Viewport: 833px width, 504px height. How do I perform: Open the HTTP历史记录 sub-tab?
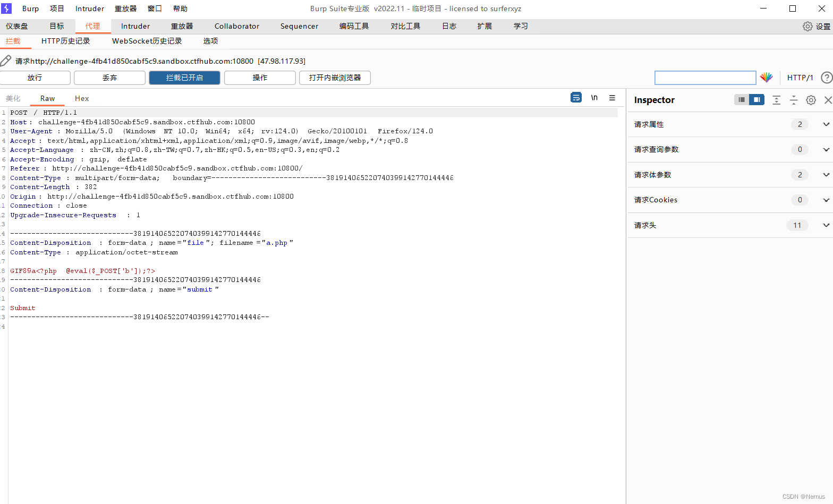click(x=65, y=41)
